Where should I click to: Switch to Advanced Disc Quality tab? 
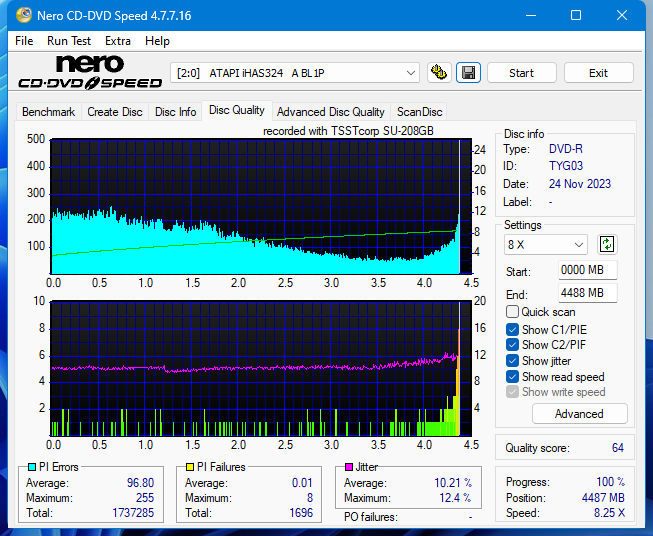[x=331, y=112]
